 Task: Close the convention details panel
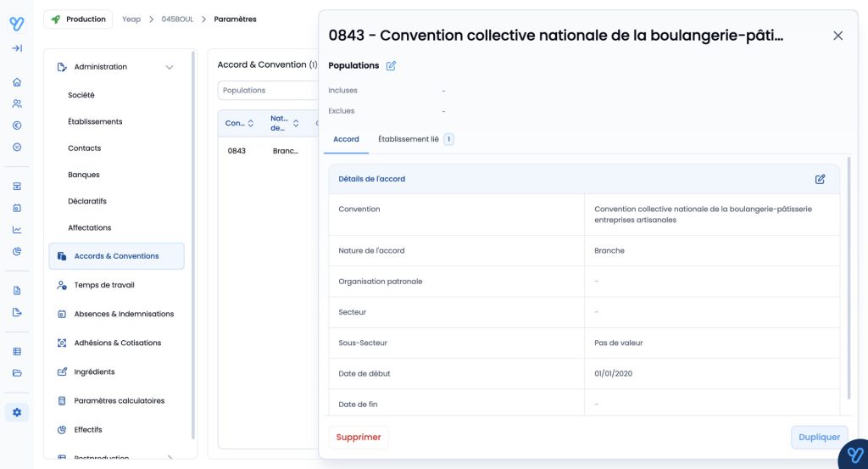pyautogui.click(x=837, y=36)
